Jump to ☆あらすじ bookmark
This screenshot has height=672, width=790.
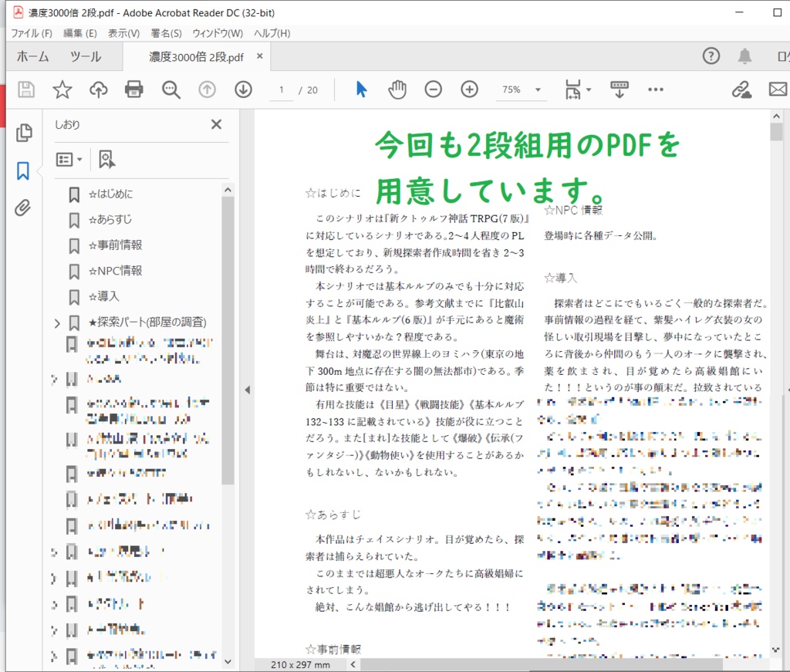pos(110,220)
